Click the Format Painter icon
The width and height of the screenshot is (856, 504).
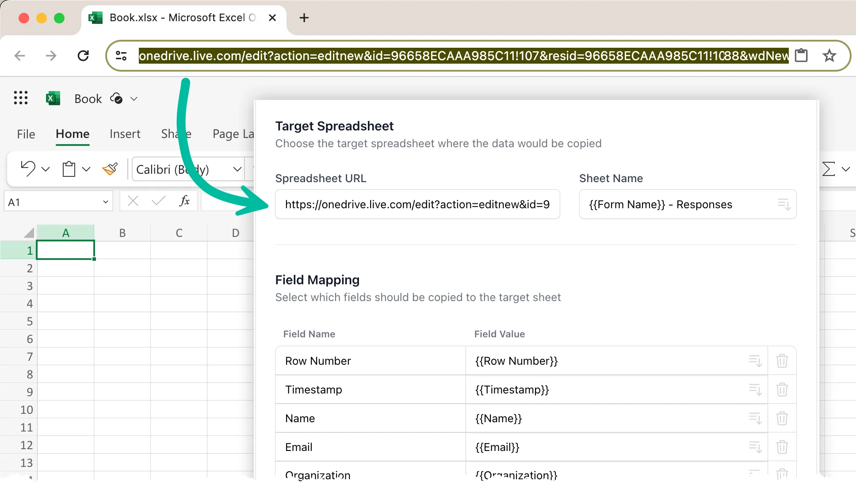110,168
